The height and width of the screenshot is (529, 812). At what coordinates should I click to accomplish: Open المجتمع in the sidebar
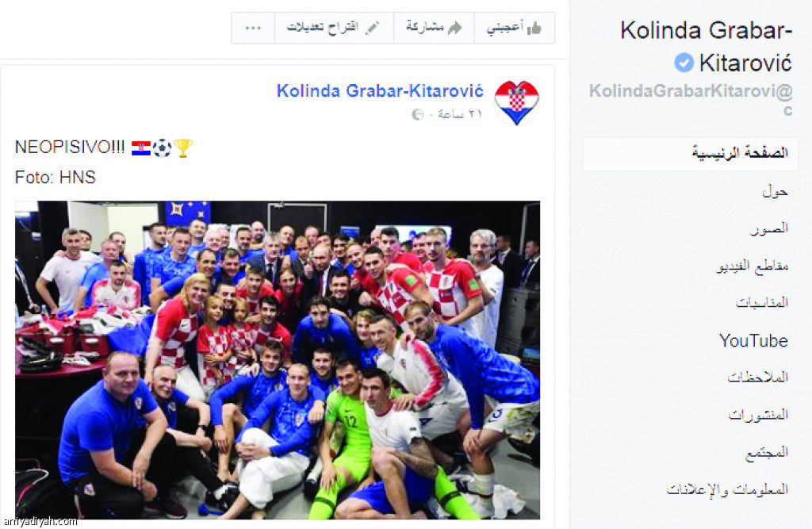click(767, 453)
